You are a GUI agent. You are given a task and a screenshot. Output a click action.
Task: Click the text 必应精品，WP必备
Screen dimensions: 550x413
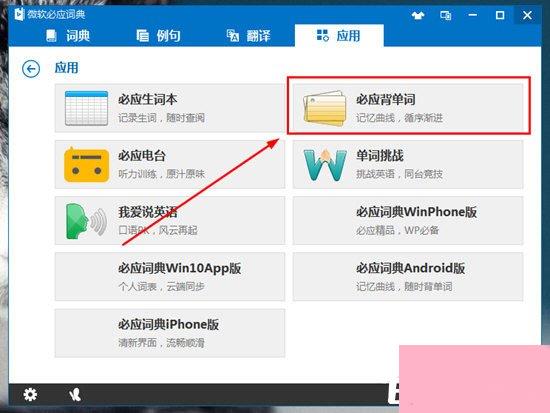[x=398, y=231]
